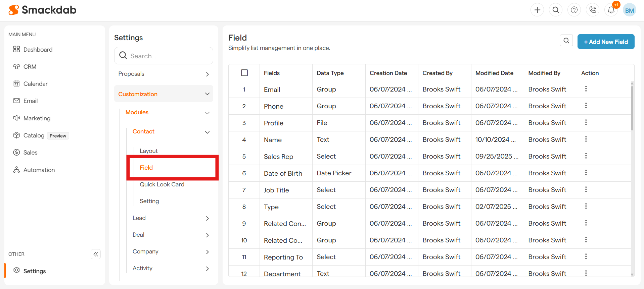Open the help question mark icon
This screenshot has width=644, height=289.
pyautogui.click(x=574, y=10)
